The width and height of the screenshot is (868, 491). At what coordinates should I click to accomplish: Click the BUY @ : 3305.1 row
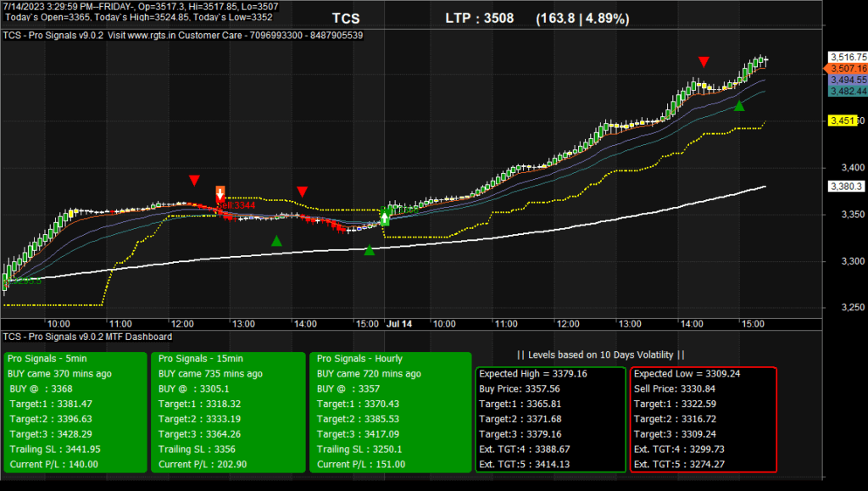pos(194,388)
